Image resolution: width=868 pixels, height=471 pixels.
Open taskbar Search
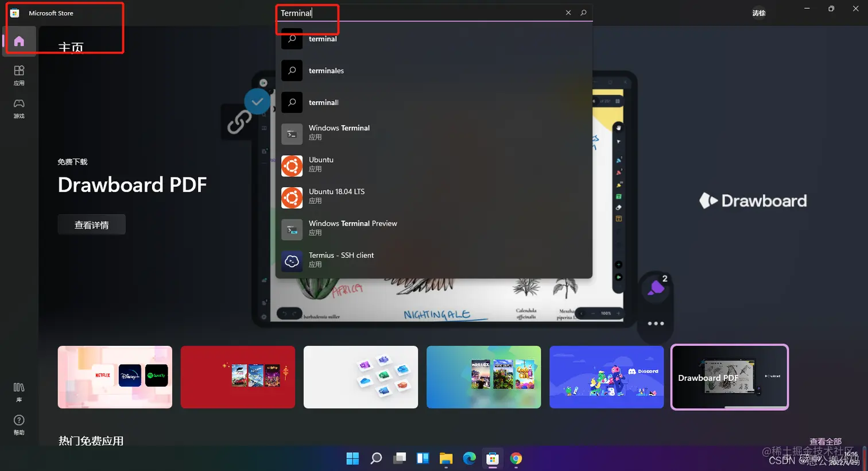376,458
